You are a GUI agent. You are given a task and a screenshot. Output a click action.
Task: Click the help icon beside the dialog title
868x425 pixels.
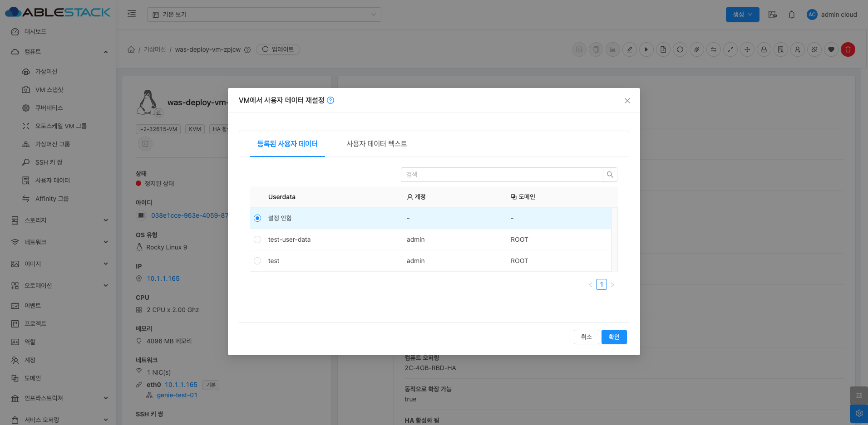coord(330,100)
